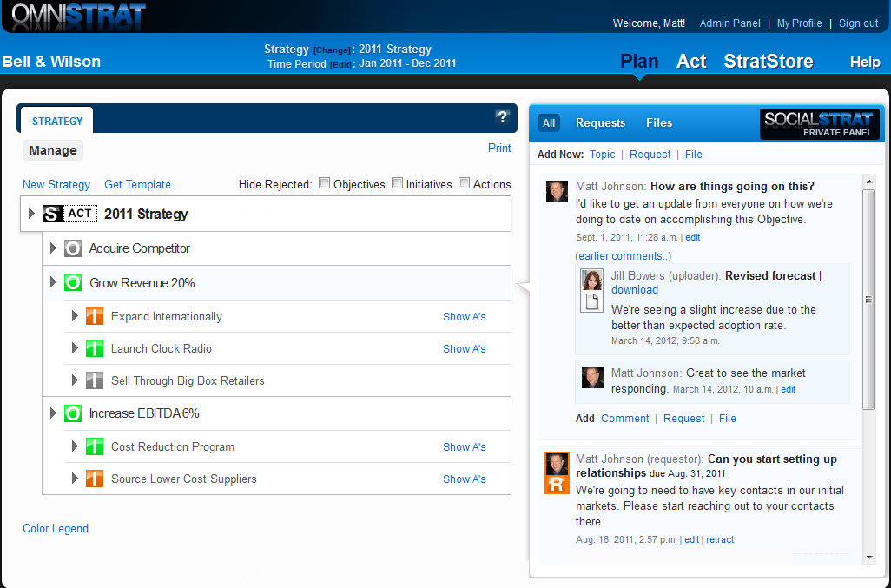Expand the Expand Internationally initiative arrow
Screen dimensions: 891x588
(x=75, y=316)
